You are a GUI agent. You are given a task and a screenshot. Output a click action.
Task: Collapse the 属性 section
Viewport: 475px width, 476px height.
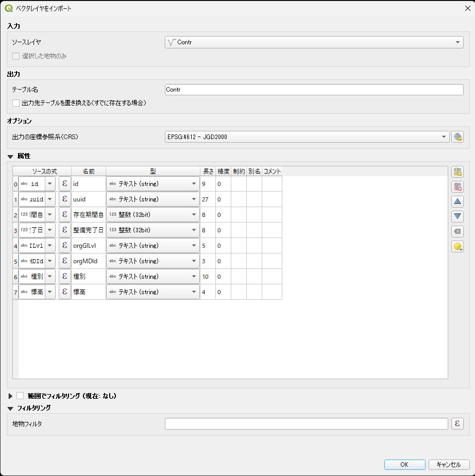pos(10,156)
